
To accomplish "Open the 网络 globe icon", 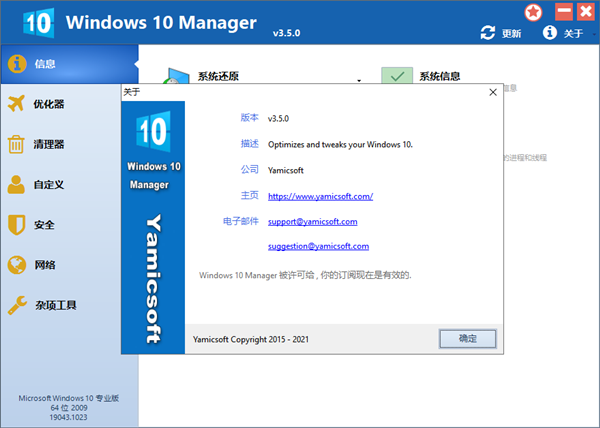I will [17, 264].
